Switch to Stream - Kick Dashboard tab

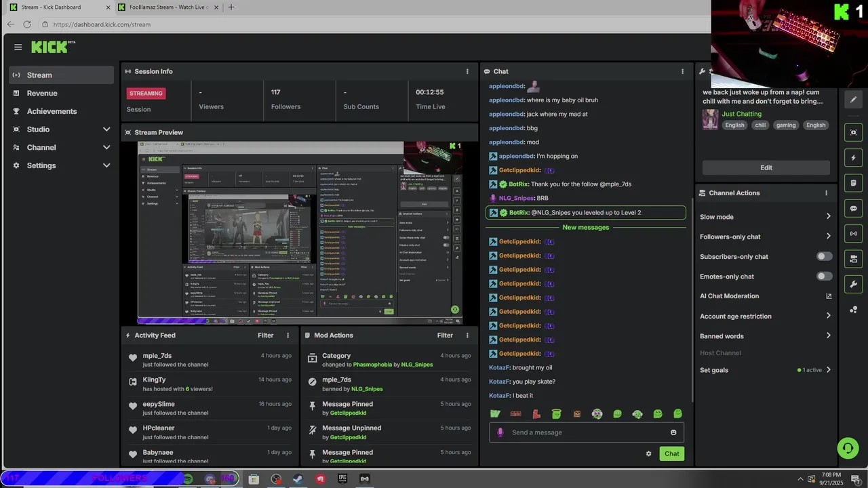[x=60, y=7]
